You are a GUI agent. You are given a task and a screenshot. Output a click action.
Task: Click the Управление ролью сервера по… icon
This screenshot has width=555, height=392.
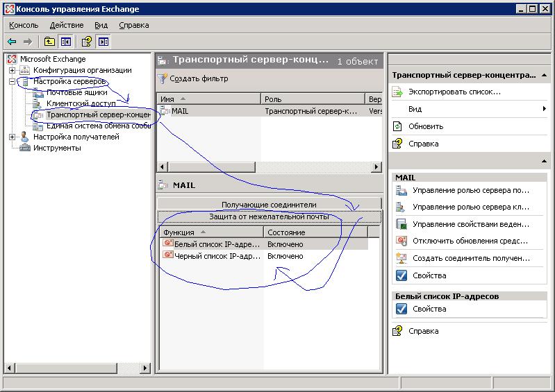(x=401, y=191)
